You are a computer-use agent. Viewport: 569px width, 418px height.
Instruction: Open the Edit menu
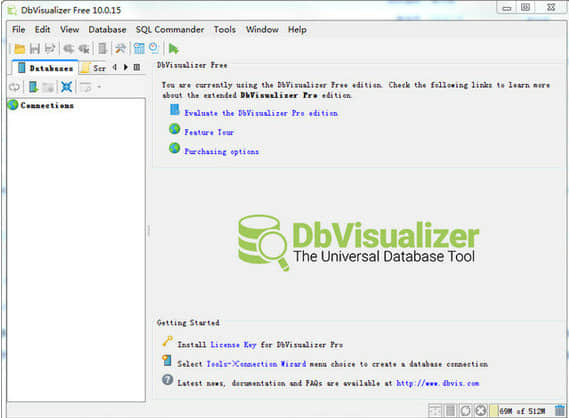coord(42,29)
